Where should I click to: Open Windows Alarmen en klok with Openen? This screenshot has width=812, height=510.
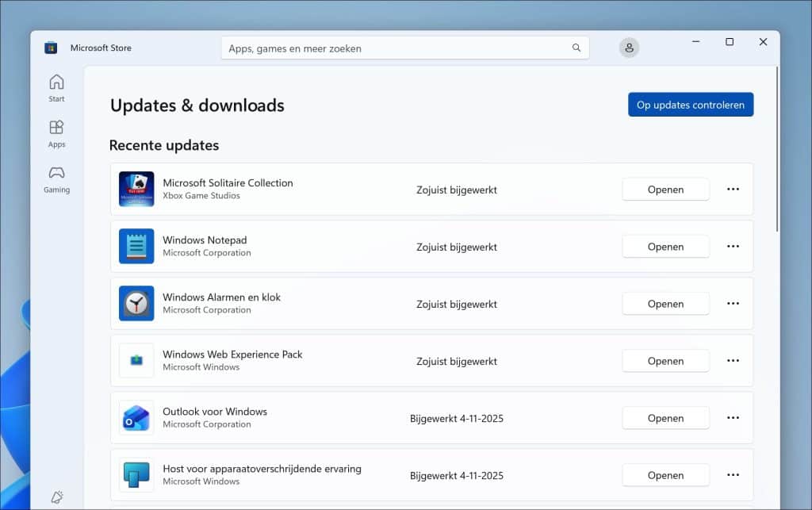[x=665, y=304]
